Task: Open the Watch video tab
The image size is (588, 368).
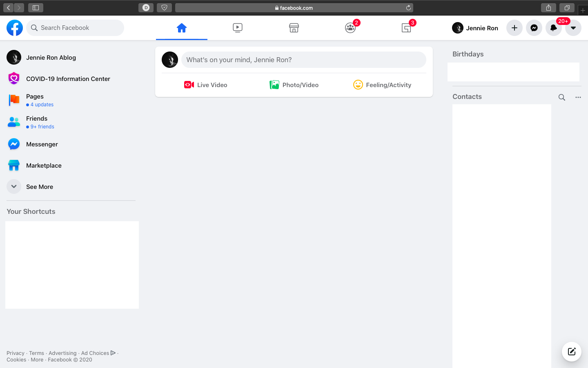Action: coord(238,28)
